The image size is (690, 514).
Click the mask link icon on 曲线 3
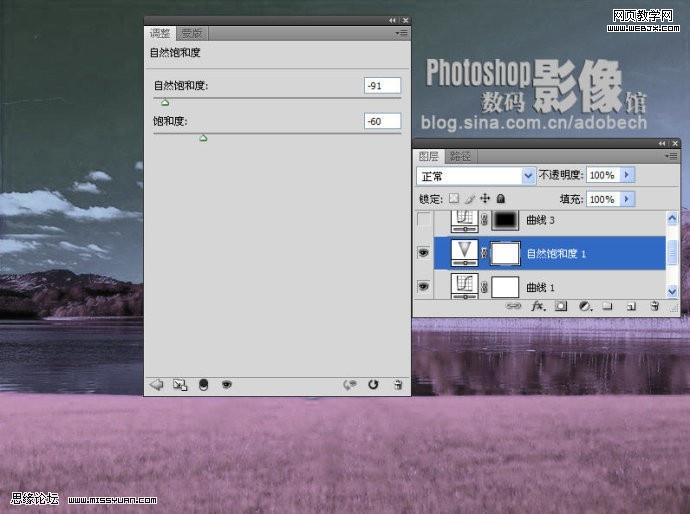(x=484, y=220)
